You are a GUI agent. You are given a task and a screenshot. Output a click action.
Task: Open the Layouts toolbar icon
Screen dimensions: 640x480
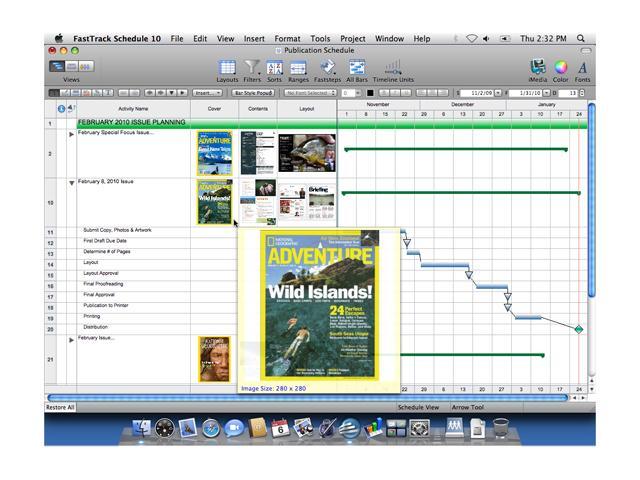click(227, 68)
